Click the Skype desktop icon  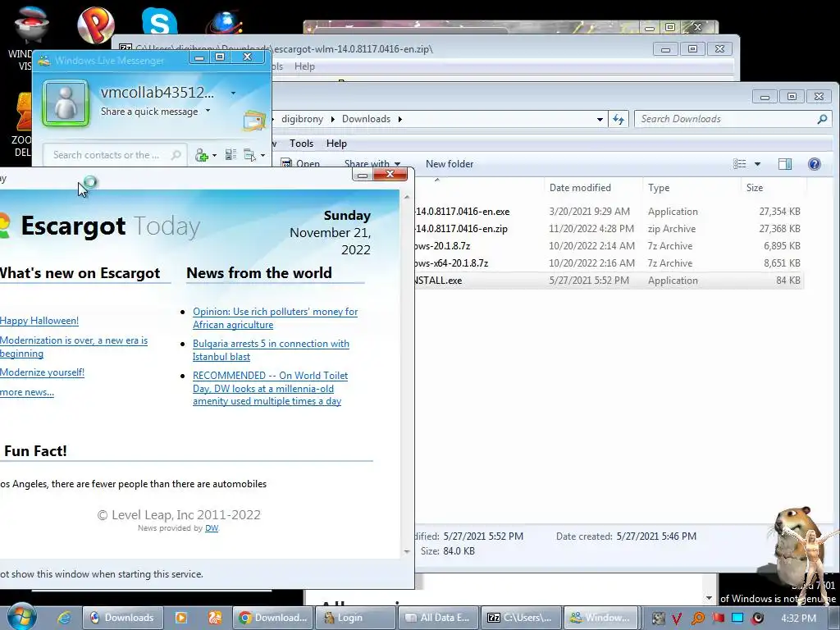pyautogui.click(x=159, y=21)
